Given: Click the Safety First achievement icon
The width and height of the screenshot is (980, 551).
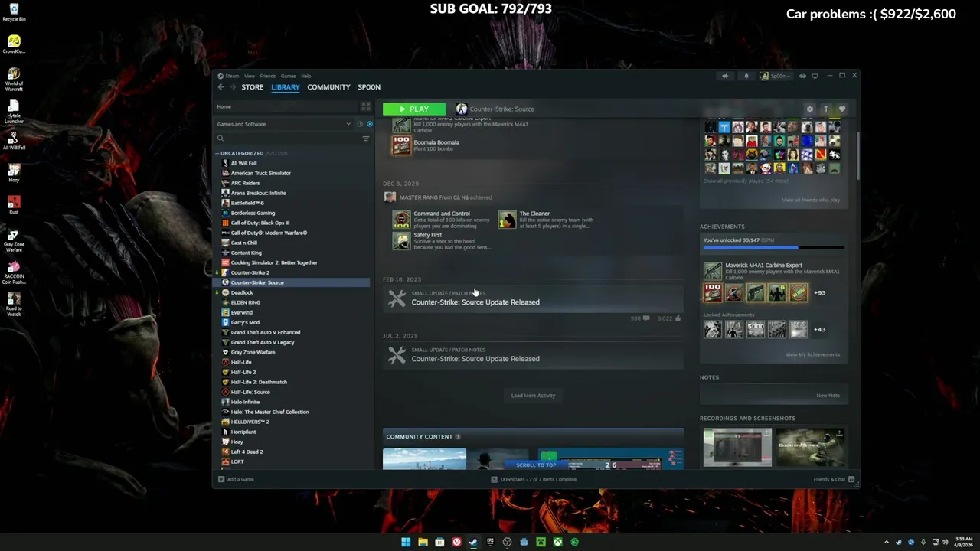Looking at the screenshot, I should (x=401, y=241).
